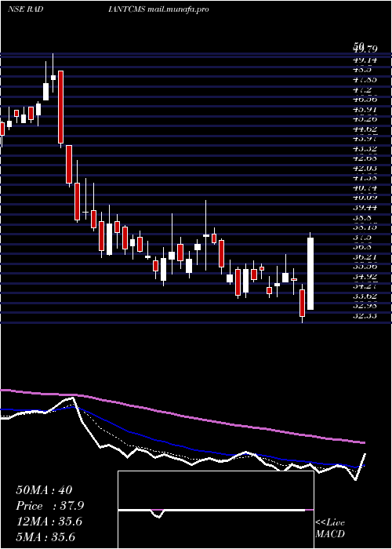Click the 36.21 price axis label
Image resolution: width=392 pixels, height=549 pixels.
pyautogui.click(x=365, y=257)
